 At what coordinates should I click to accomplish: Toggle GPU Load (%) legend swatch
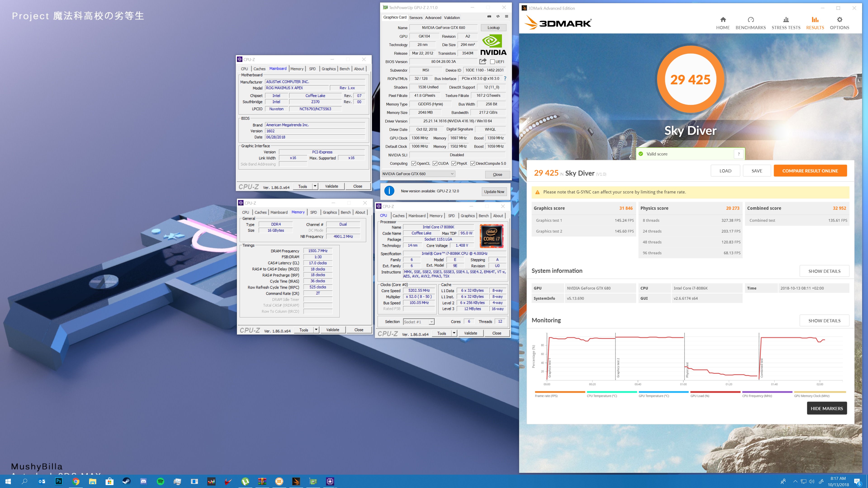[x=715, y=392]
